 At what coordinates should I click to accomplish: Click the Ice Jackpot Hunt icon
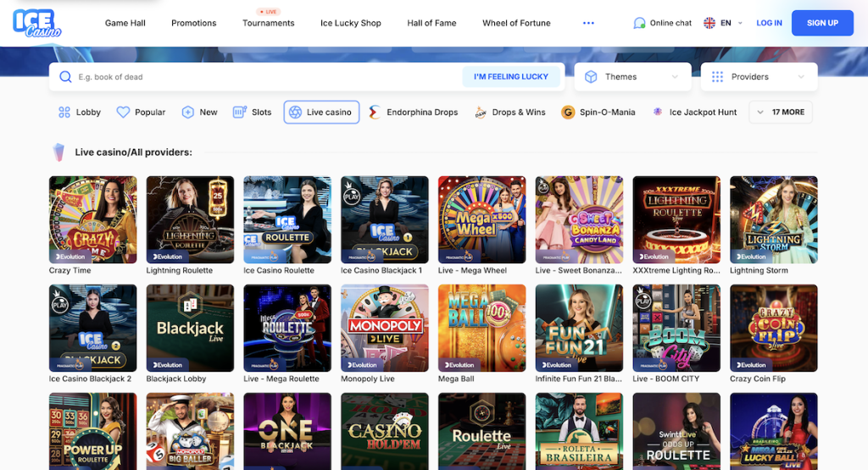click(x=658, y=112)
